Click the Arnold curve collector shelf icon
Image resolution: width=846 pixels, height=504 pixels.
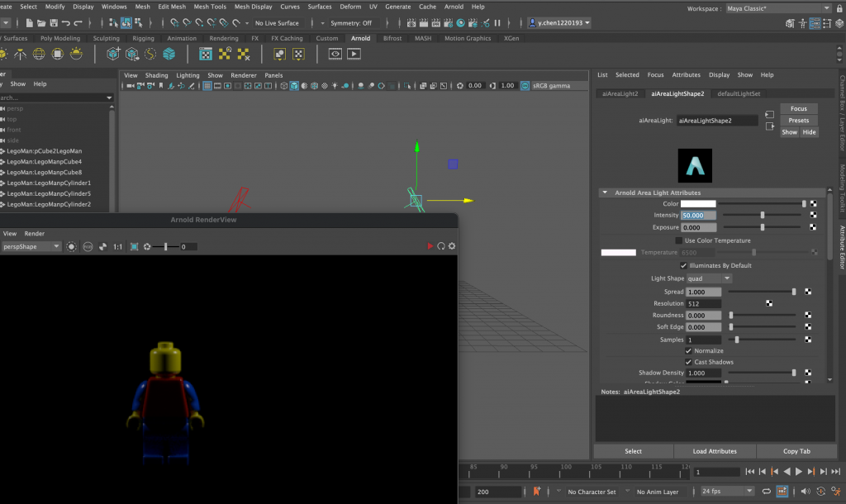[x=150, y=54]
